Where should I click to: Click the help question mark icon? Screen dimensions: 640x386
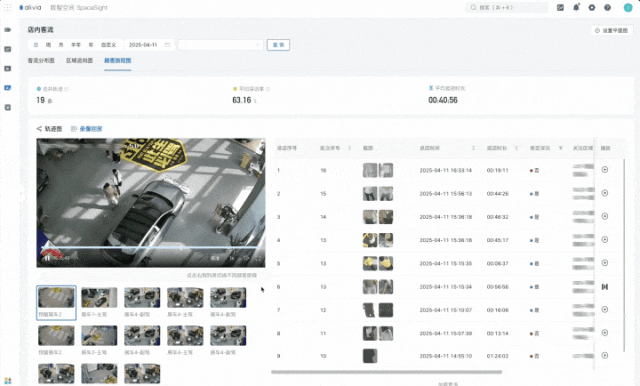(x=607, y=7)
